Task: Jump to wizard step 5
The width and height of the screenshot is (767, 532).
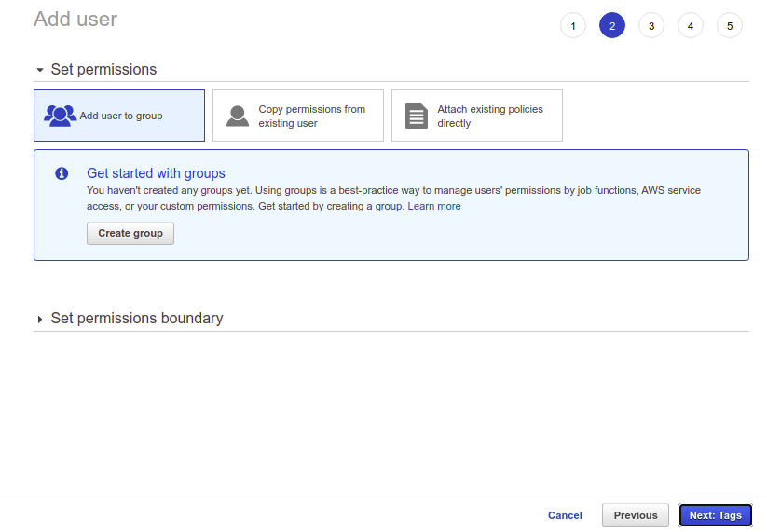Action: pos(730,26)
